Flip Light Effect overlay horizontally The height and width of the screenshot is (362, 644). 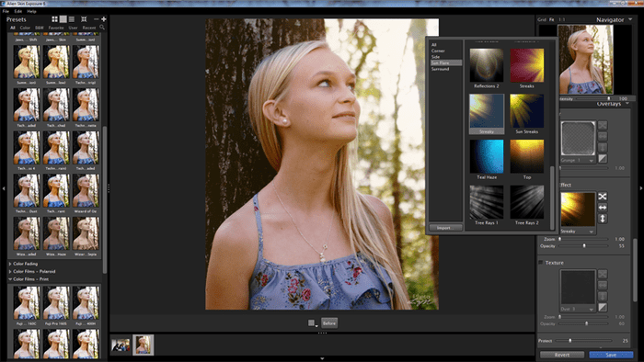[x=602, y=208]
